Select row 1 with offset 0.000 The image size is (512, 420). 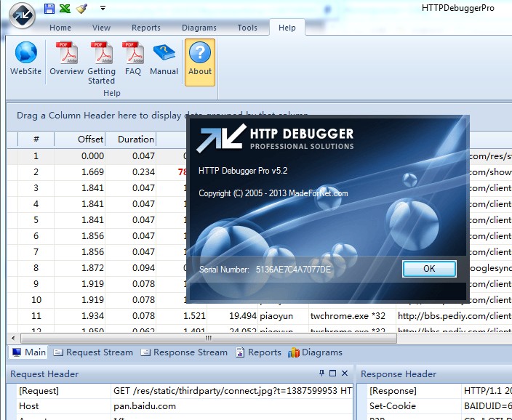[97, 156]
